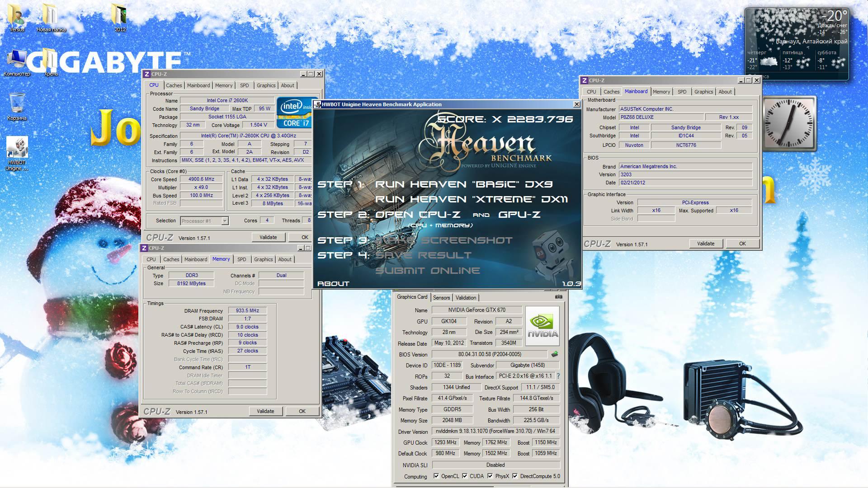Click the P8Z68 DELUXE model field
Viewport: 868px width, 488px height.
pyautogui.click(x=660, y=117)
